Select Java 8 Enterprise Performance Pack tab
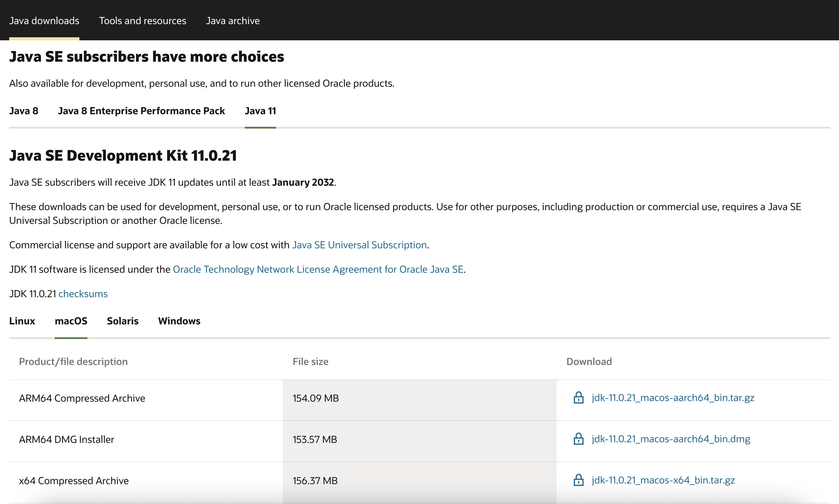Viewport: 839px width, 504px height. coord(141,111)
